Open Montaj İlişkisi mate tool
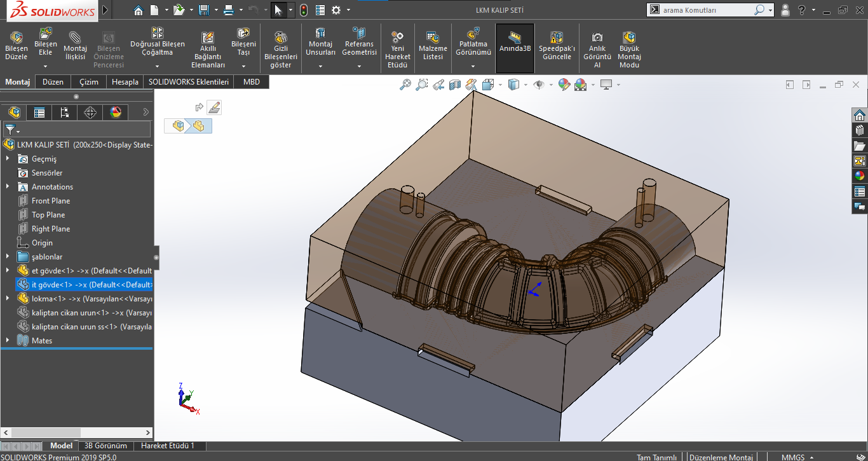Image resolution: width=868 pixels, height=461 pixels. click(x=76, y=46)
